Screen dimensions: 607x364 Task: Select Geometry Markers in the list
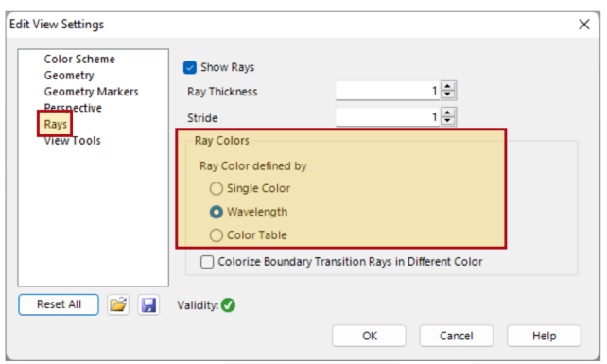[x=91, y=92]
